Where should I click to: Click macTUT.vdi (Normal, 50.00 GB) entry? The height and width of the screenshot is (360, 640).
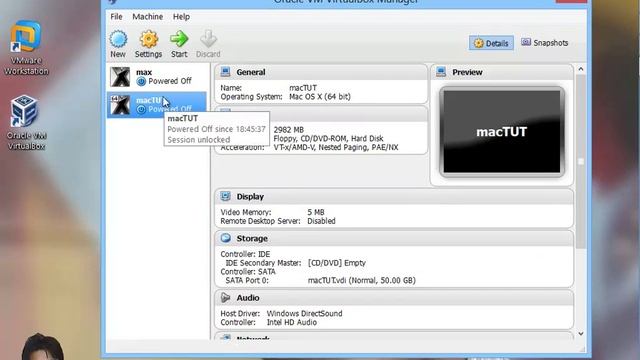(x=362, y=280)
